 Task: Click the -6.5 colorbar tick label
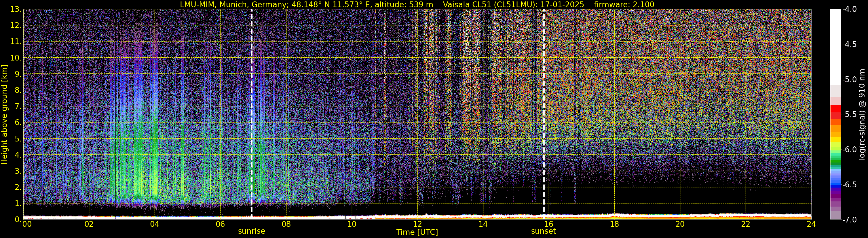click(849, 185)
